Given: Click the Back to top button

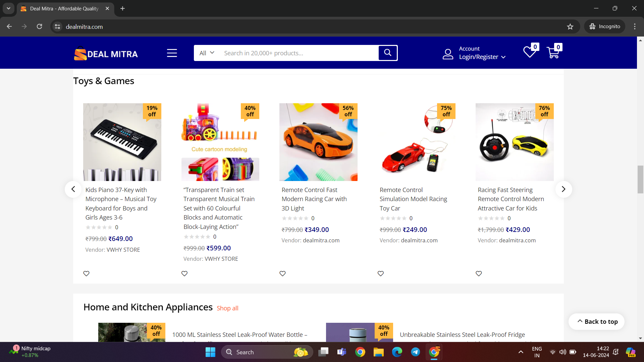Looking at the screenshot, I should 596,321.
